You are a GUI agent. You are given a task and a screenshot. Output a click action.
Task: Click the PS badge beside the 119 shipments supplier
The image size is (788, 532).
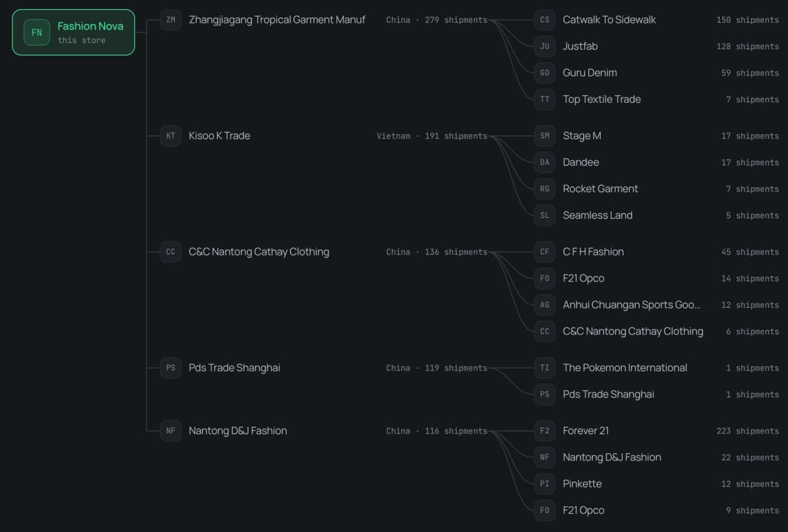[x=171, y=368]
